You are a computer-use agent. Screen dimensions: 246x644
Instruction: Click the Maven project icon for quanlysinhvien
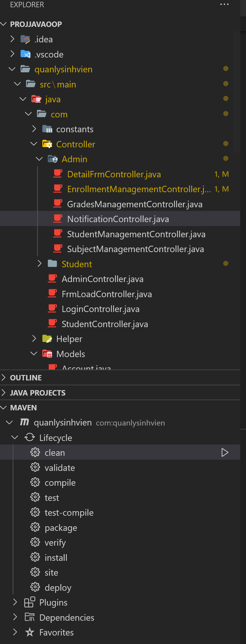(x=24, y=422)
